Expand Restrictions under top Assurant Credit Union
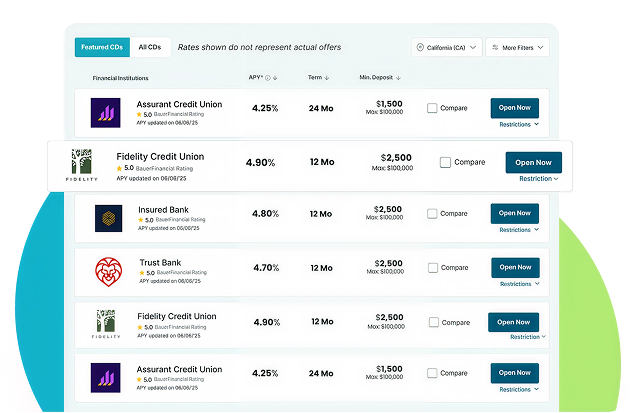Viewport: 631px width, 413px height. [519, 124]
